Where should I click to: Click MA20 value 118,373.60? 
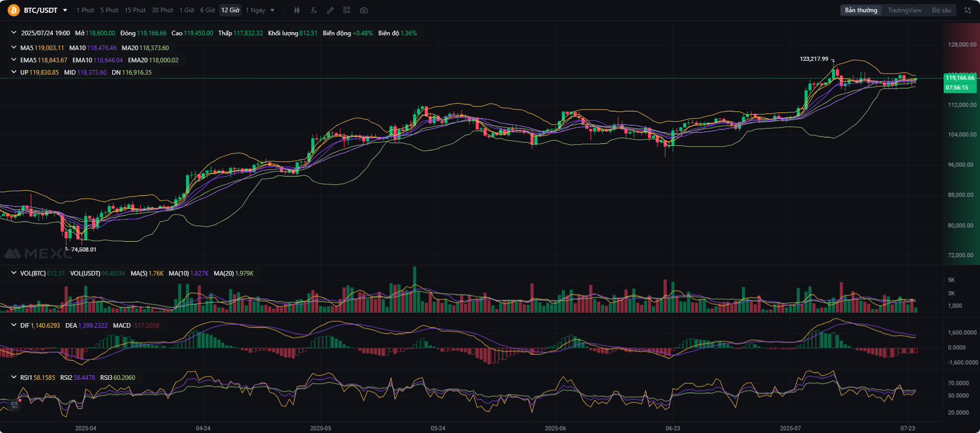click(x=154, y=48)
